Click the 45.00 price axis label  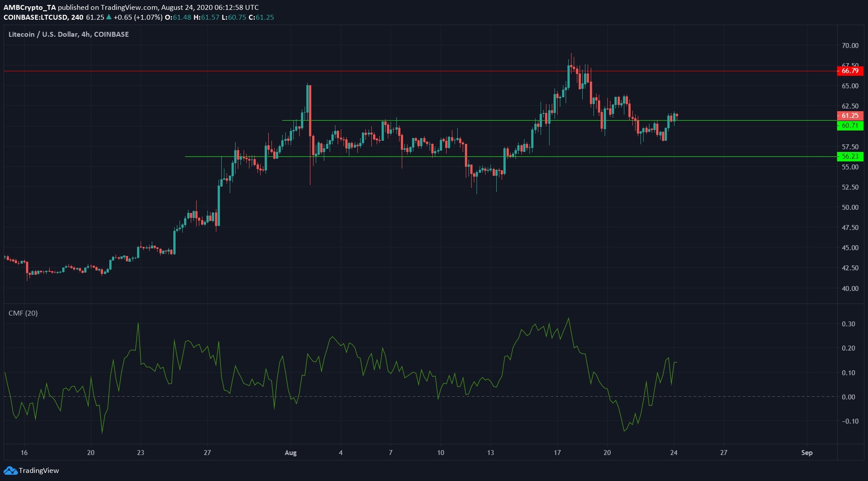[x=850, y=247]
